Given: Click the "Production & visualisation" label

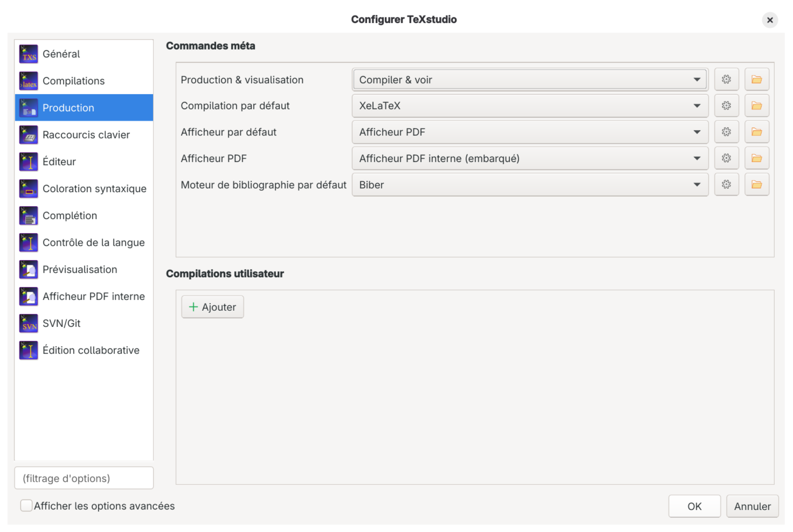Looking at the screenshot, I should (x=242, y=80).
